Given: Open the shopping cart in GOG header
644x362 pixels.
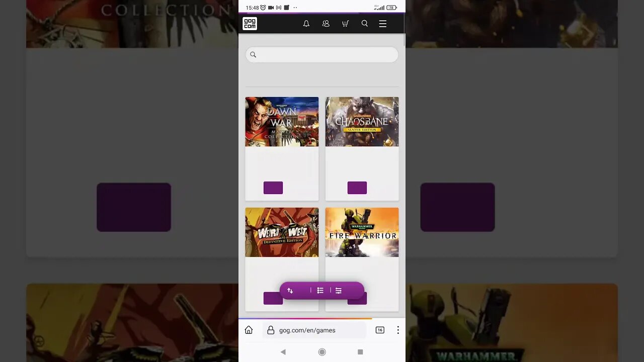Looking at the screenshot, I should click(345, 24).
